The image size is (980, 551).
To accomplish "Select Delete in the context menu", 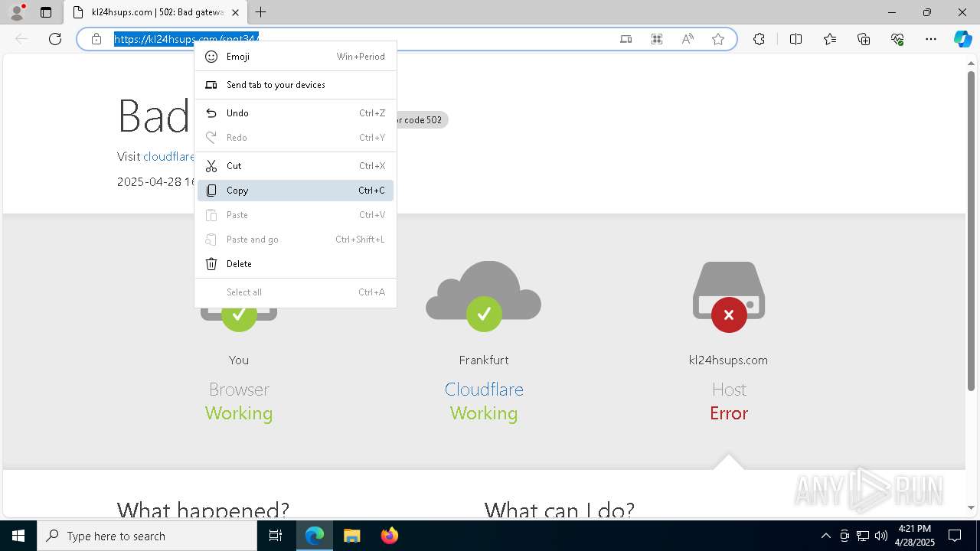I will coord(296,264).
